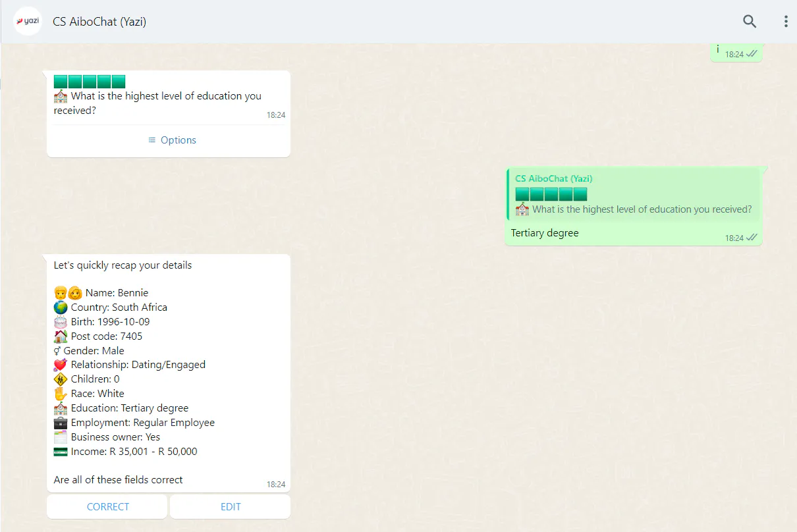Screen dimensions: 797x532
Task: Click the 'Race: White' line
Action: (89, 394)
